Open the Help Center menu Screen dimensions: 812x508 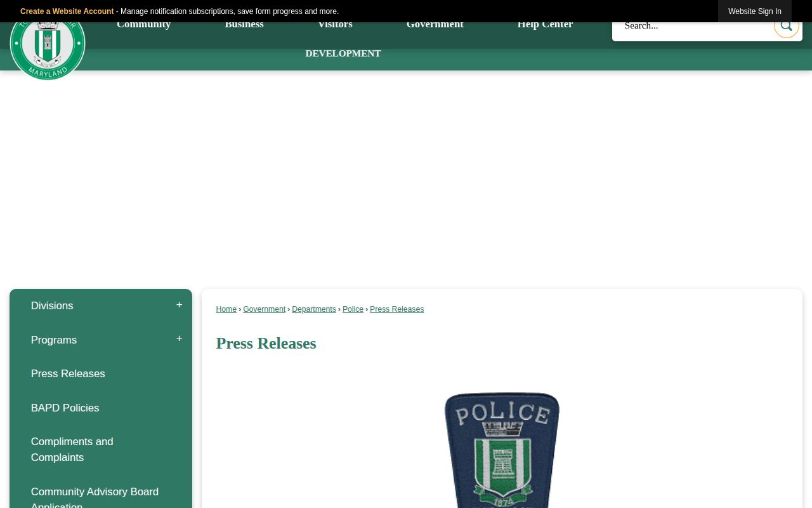click(x=545, y=25)
